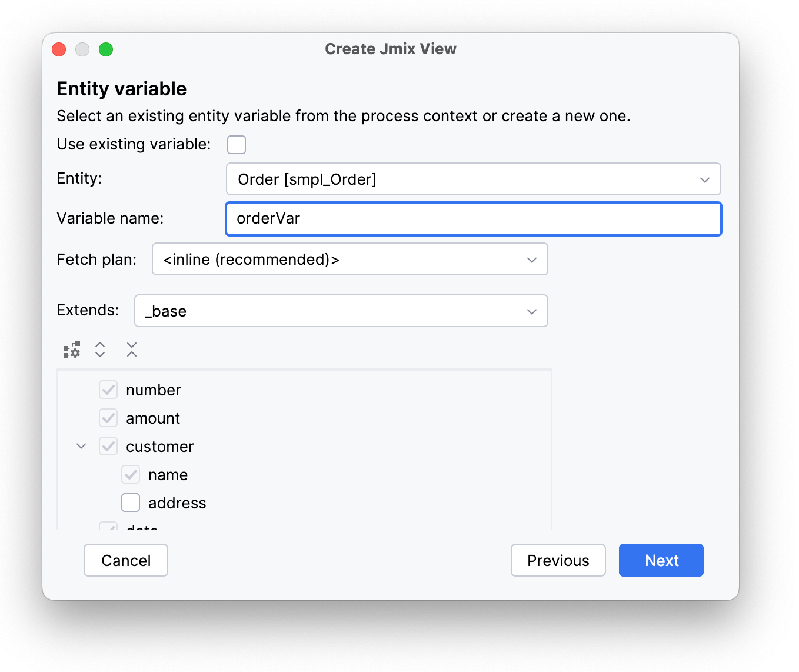The width and height of the screenshot is (799, 672).
Task: Open the Extends dropdown showing _base
Action: pyautogui.click(x=341, y=311)
